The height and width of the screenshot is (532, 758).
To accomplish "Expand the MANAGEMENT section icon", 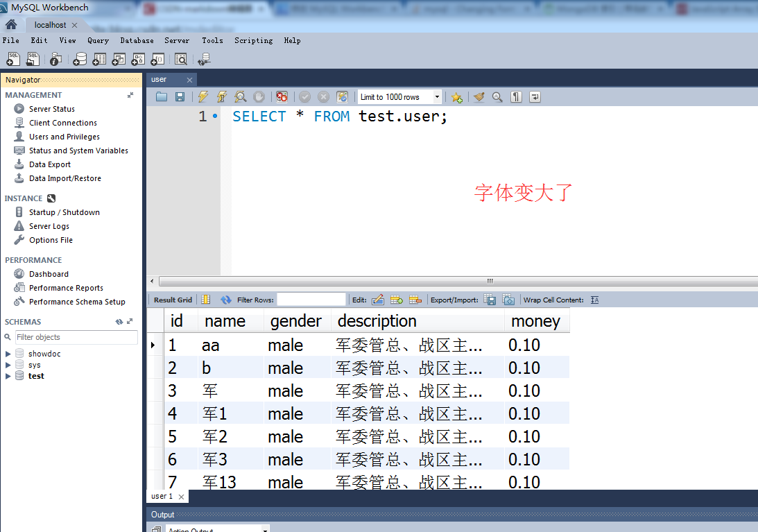I will 130,95.
